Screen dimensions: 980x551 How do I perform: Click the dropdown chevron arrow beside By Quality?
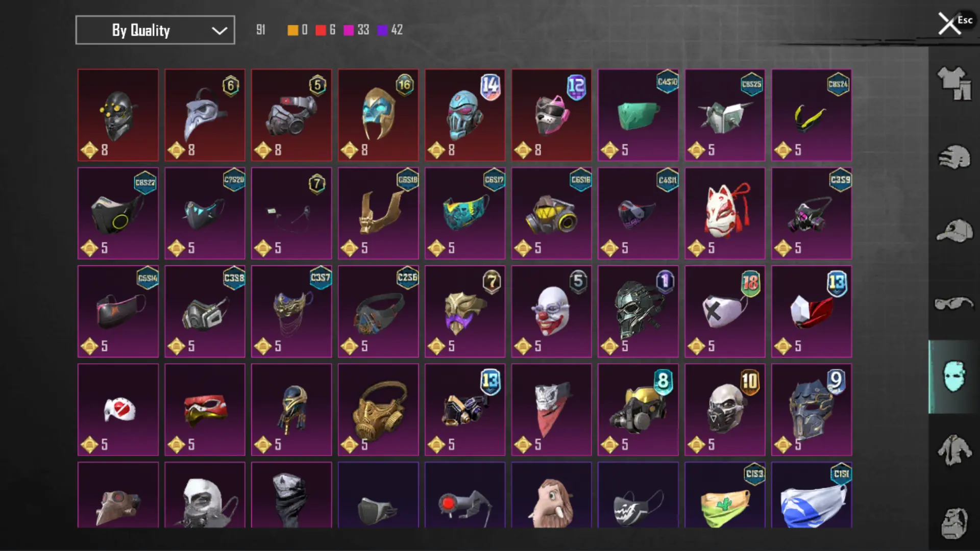219,31
